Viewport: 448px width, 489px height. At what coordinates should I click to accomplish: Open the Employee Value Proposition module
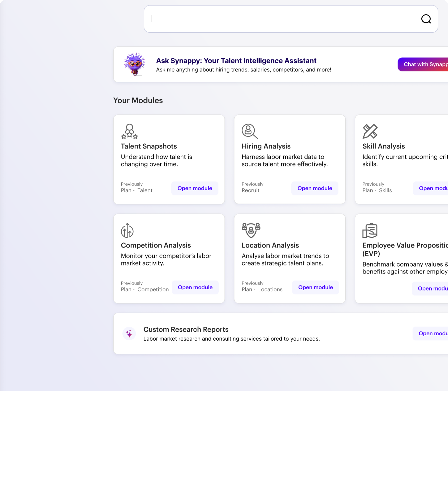coord(431,289)
